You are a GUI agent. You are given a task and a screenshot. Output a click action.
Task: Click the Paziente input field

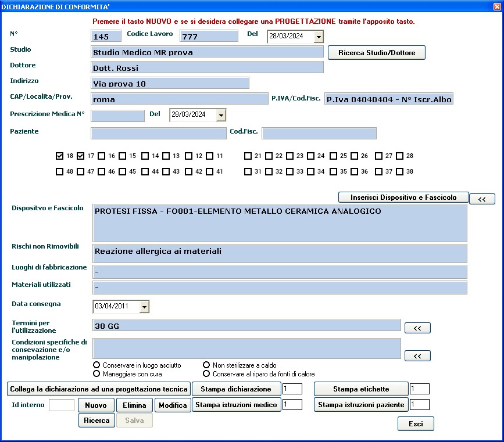point(159,134)
